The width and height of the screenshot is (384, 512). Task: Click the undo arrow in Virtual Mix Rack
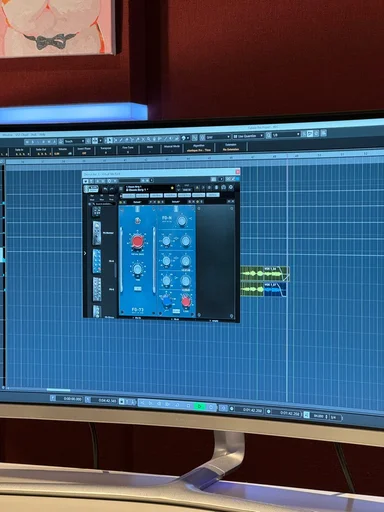(105, 189)
